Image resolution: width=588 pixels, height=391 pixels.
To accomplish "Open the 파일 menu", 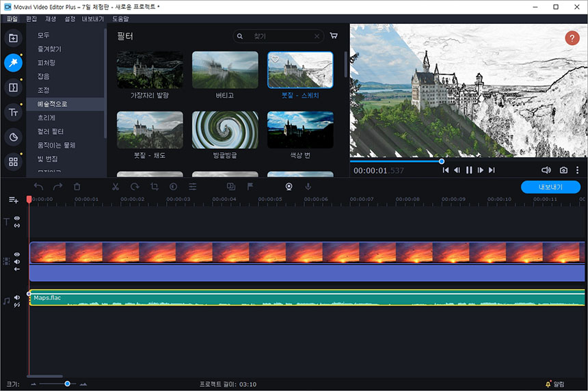I will click(x=12, y=18).
